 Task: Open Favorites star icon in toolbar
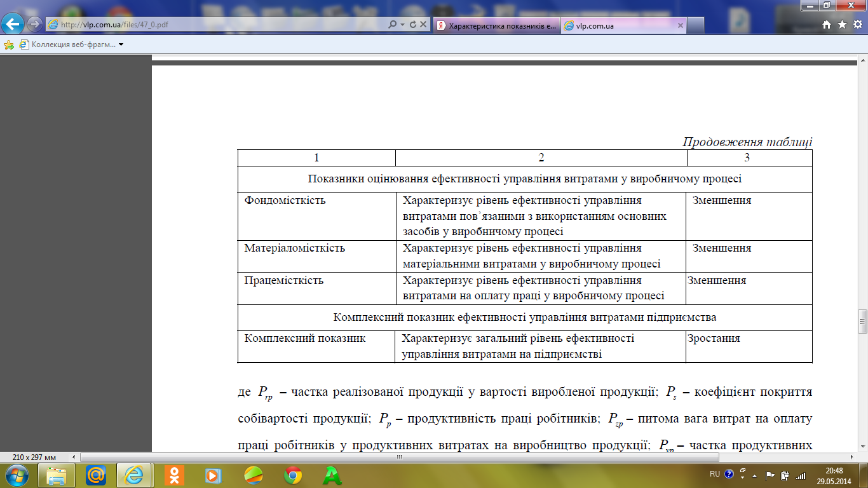tap(842, 25)
